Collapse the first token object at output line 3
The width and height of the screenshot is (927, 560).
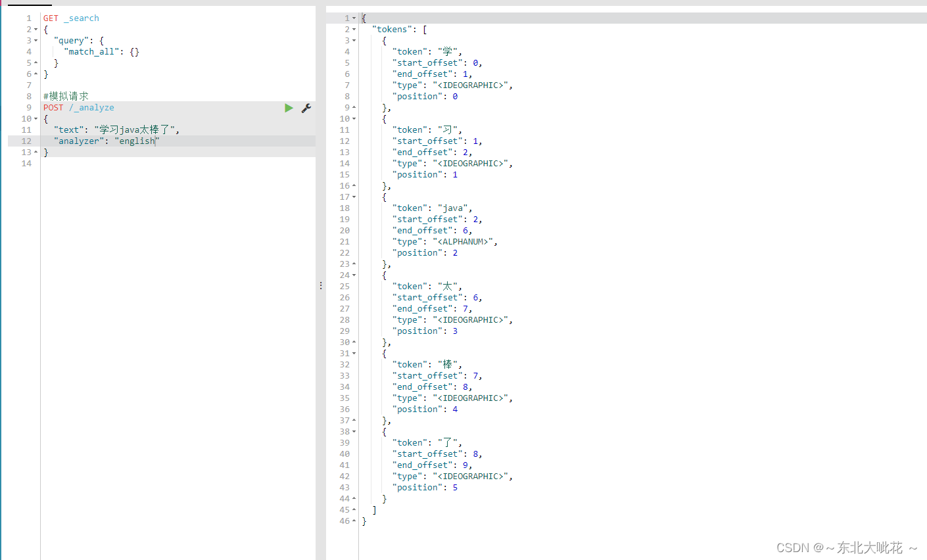pos(354,41)
